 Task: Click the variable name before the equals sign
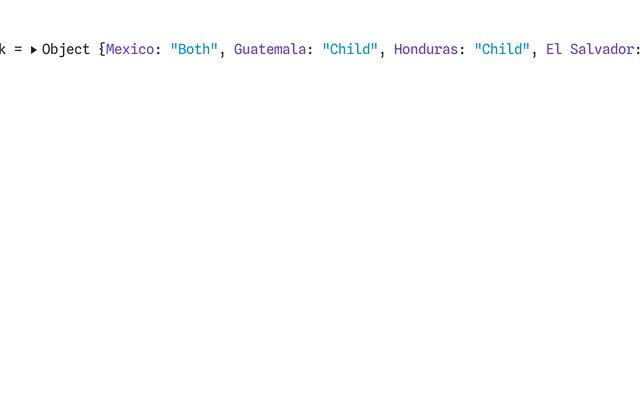(x=3, y=49)
